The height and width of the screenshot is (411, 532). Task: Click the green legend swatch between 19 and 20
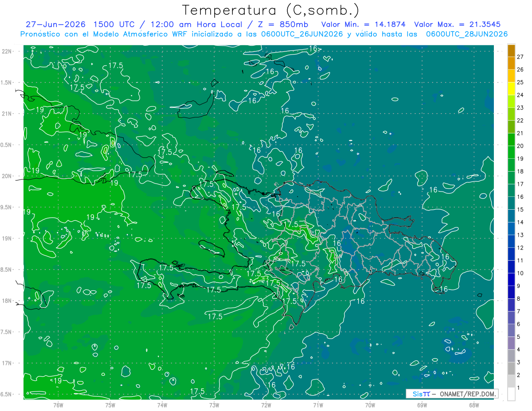(511, 152)
